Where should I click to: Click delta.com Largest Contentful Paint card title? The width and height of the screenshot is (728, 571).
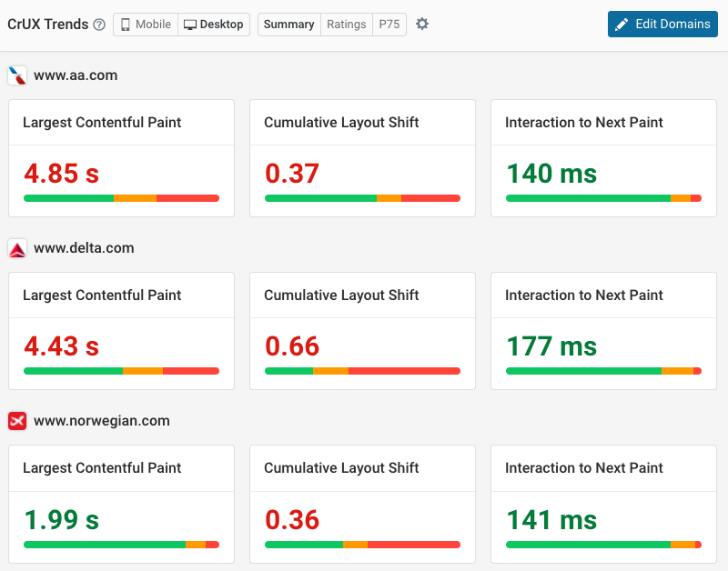pos(102,296)
